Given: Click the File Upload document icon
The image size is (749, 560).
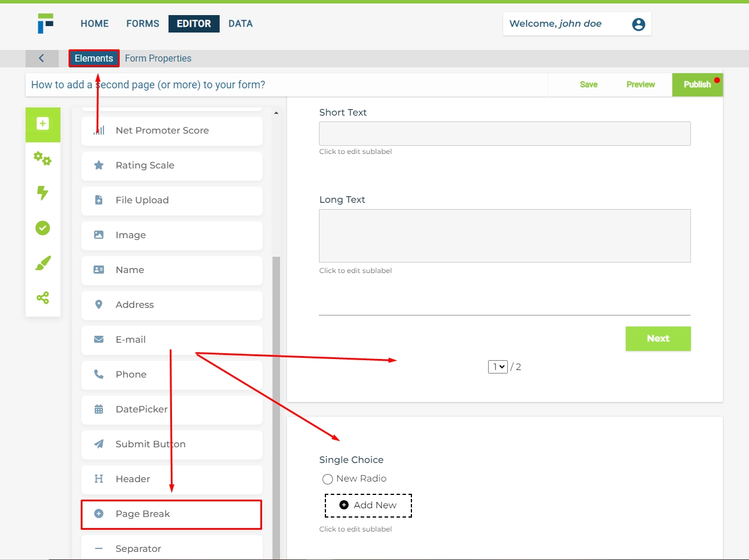Looking at the screenshot, I should [99, 200].
